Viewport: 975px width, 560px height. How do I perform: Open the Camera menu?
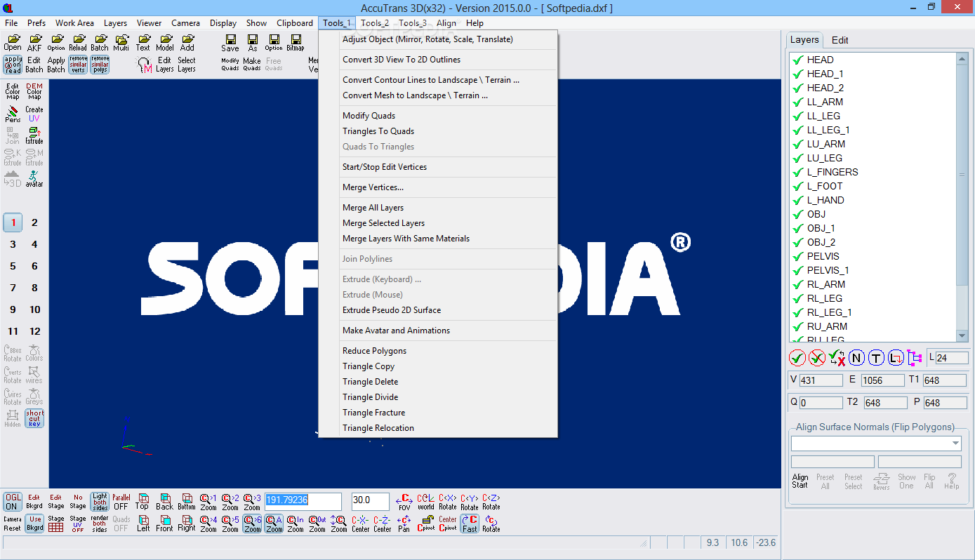pos(185,23)
